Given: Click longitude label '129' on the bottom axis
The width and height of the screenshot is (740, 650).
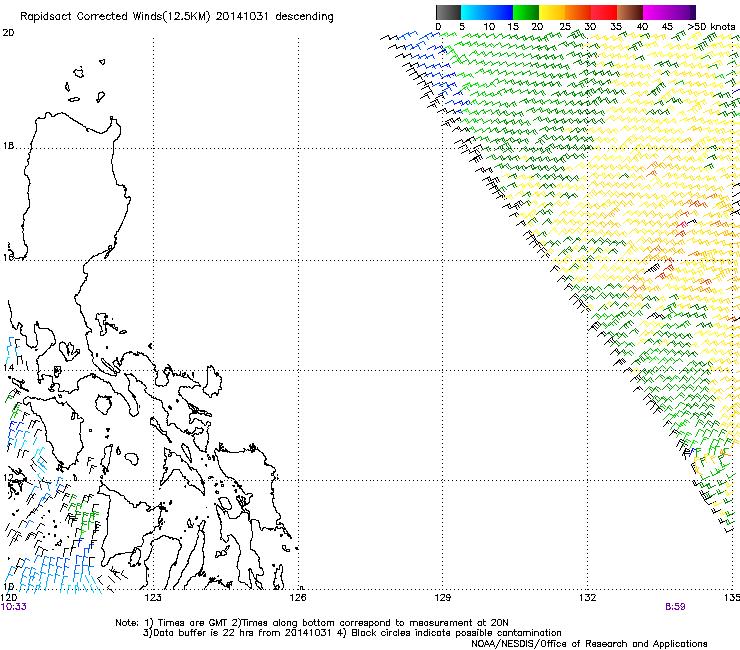Looking at the screenshot, I should (442, 598).
